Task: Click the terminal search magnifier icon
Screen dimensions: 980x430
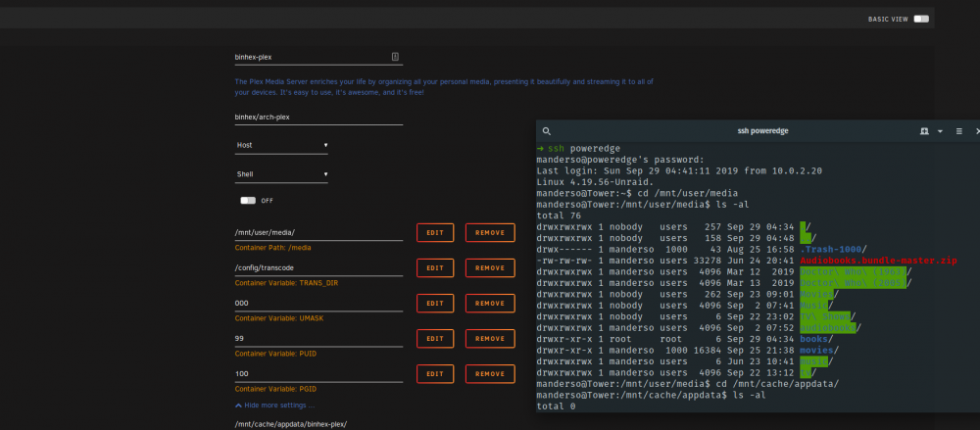Action: pyautogui.click(x=546, y=131)
